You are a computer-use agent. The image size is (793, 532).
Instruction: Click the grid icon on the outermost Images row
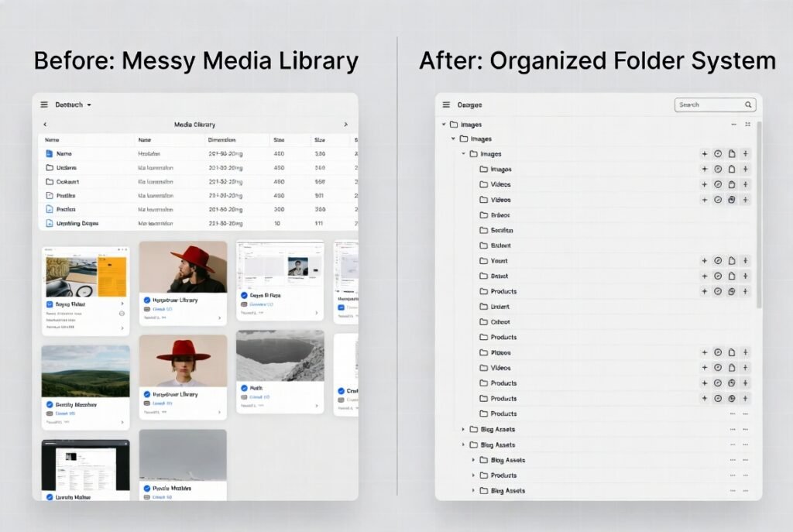747,125
